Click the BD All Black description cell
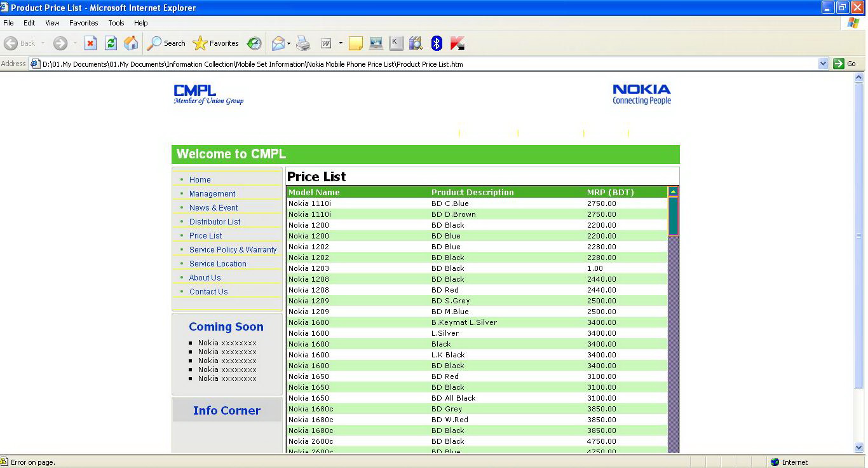868x468 pixels. pyautogui.click(x=453, y=398)
